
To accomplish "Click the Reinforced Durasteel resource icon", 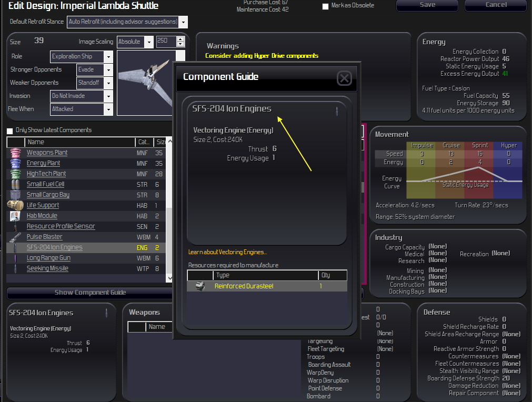I will point(200,286).
